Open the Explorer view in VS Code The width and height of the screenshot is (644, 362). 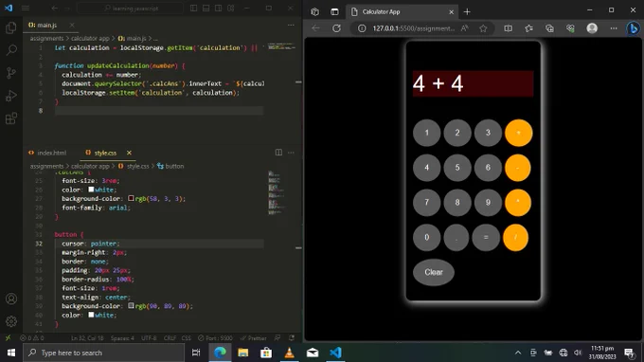pos(11,27)
